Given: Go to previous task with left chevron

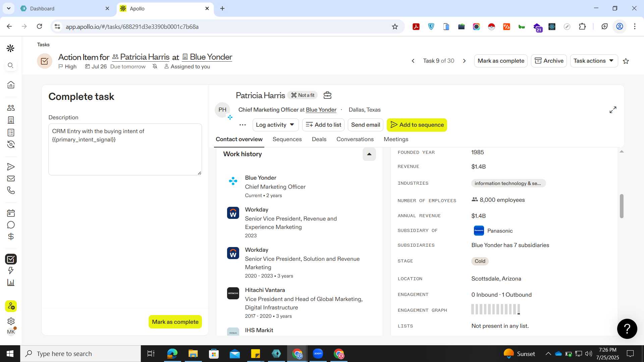Looking at the screenshot, I should (413, 61).
